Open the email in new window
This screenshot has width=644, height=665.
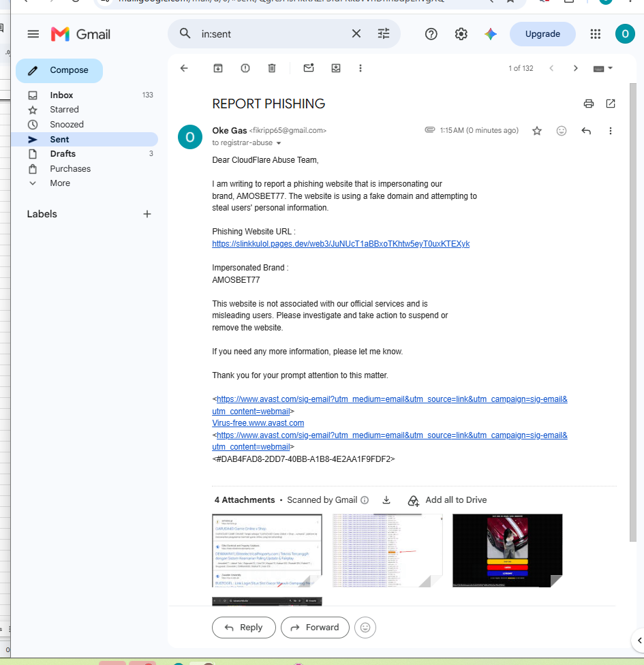pyautogui.click(x=611, y=104)
